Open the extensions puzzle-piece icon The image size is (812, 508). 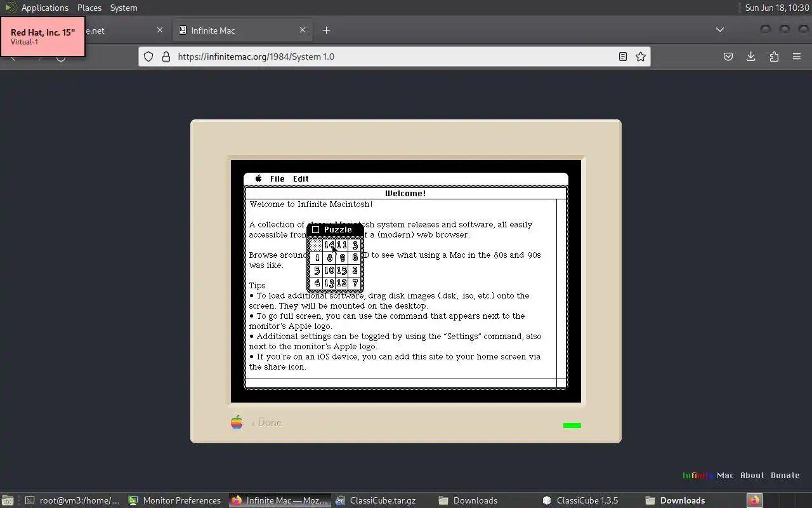point(774,57)
